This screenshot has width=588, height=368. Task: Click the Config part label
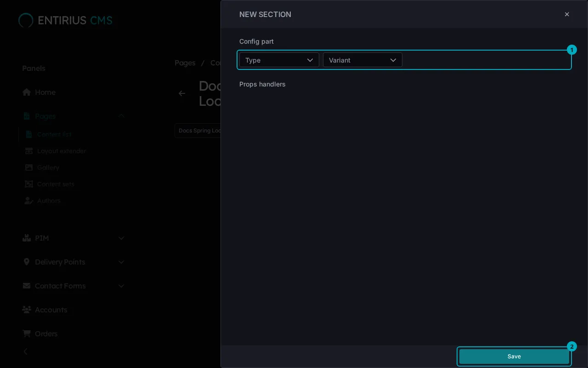(x=256, y=41)
